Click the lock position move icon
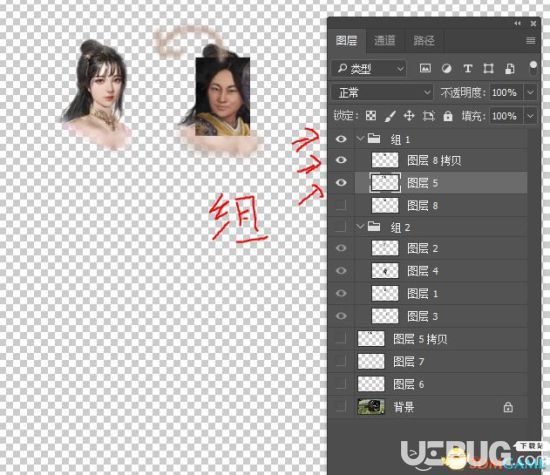 coord(409,116)
